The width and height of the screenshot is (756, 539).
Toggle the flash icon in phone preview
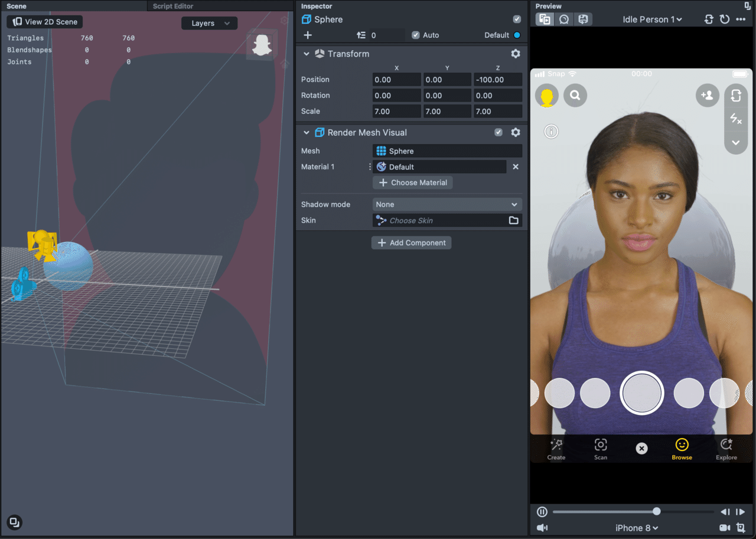coord(736,119)
